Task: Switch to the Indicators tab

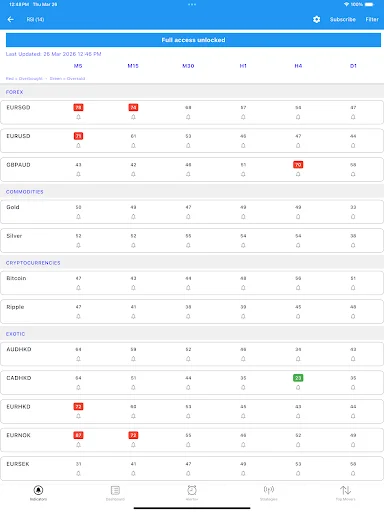Action: [38, 493]
